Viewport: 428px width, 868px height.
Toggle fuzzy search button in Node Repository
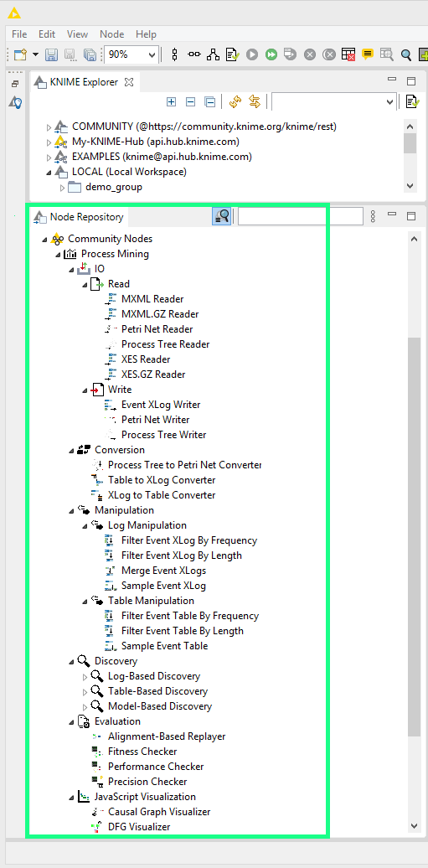221,216
